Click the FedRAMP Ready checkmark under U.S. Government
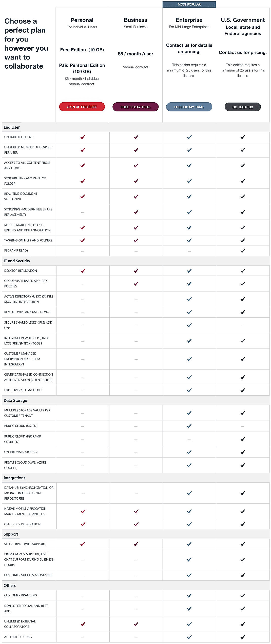Screen dimensions: 271x644 pos(242,250)
